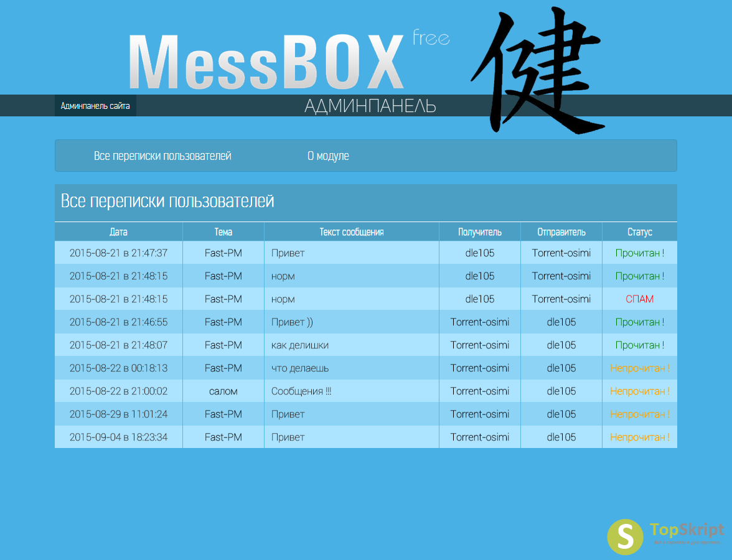Screen dimensions: 732x560
Task: Click the message text "Привет ))"
Action: [293, 322]
